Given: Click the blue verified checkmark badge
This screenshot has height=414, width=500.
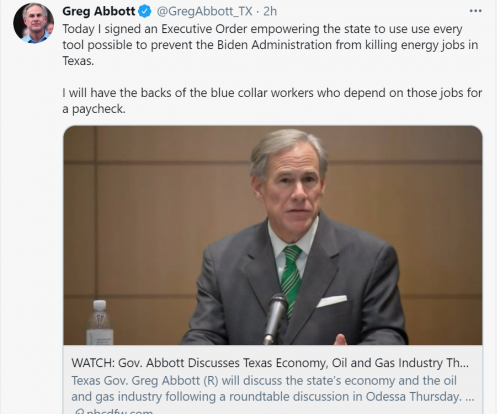Looking at the screenshot, I should point(145,11).
